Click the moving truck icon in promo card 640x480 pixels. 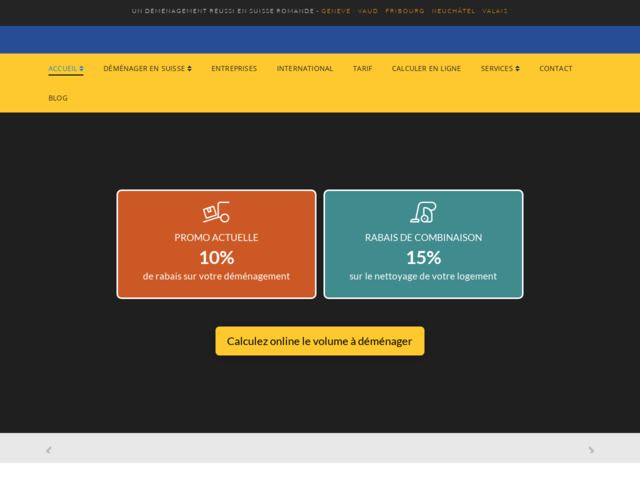pos(216,212)
